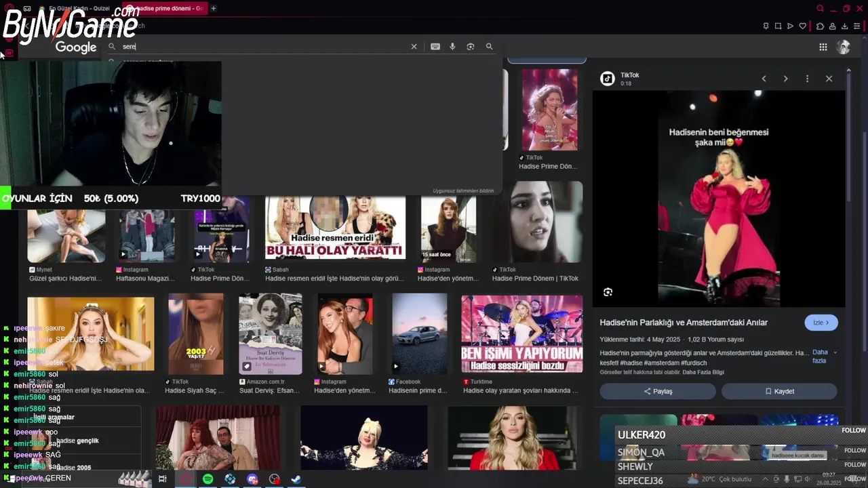Open Daha Fazla Bilgi copyright link

click(703, 372)
